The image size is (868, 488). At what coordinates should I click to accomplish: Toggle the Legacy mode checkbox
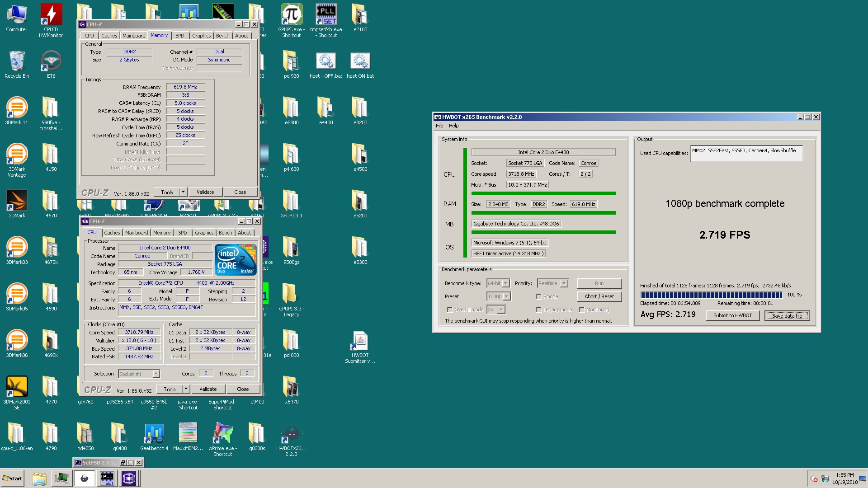click(x=539, y=310)
